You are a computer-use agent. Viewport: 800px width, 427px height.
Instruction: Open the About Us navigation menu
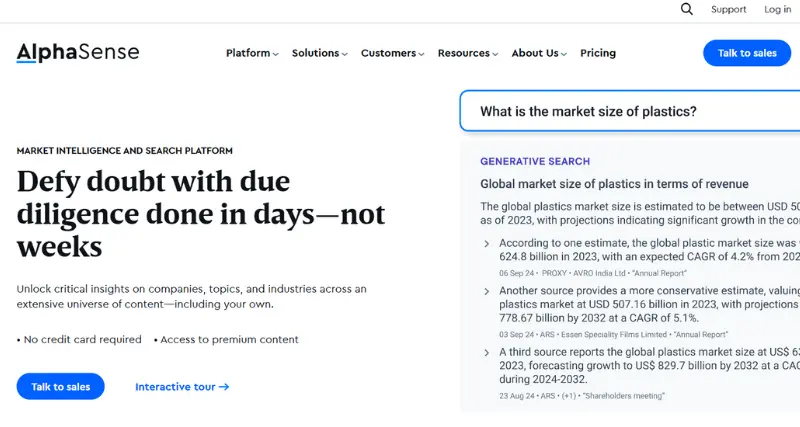539,54
